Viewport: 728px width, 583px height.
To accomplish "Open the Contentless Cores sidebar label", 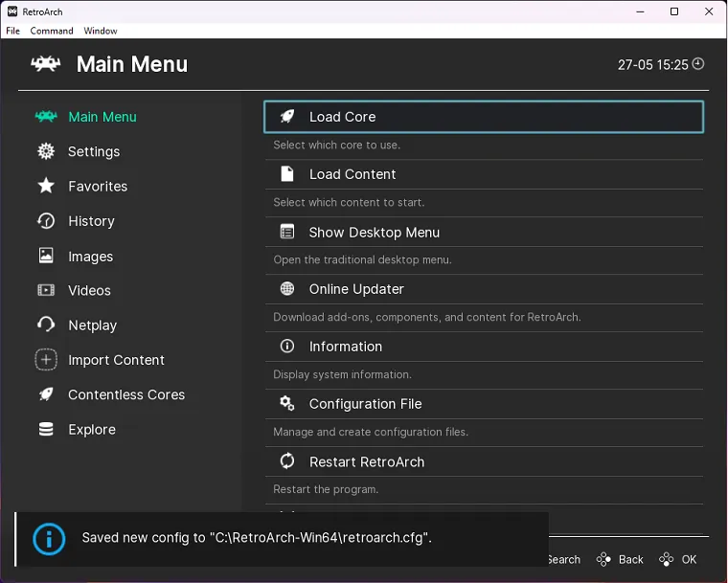I will click(x=126, y=394).
